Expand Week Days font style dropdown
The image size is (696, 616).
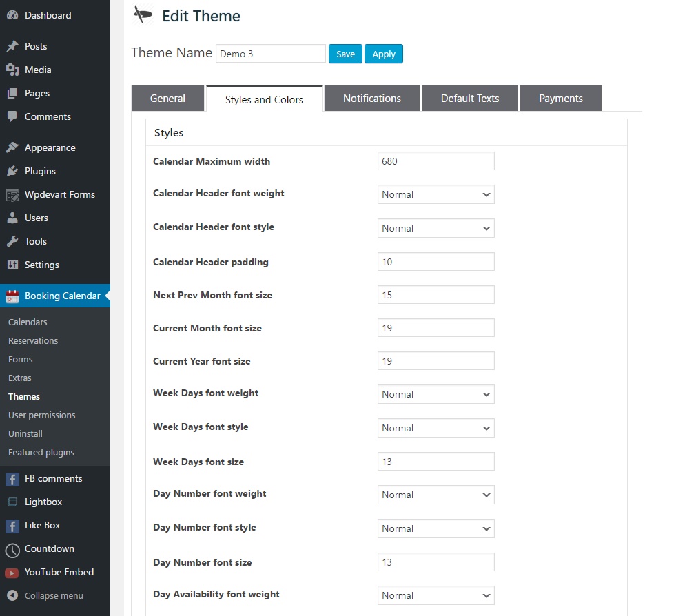click(436, 428)
